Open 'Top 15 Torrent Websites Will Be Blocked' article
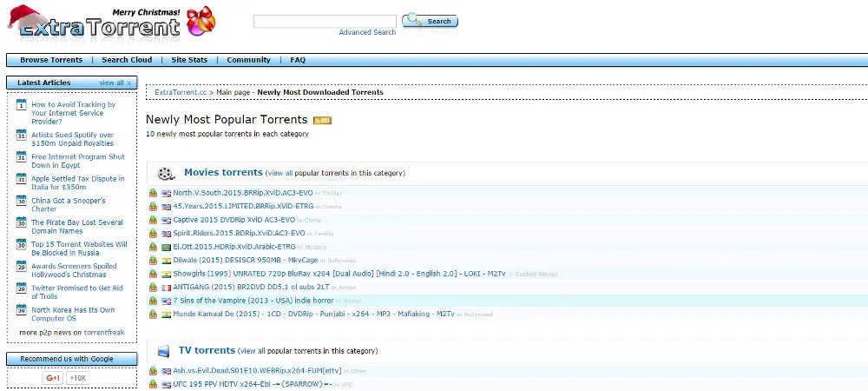Screen dimensions: 868x391 (x=79, y=249)
